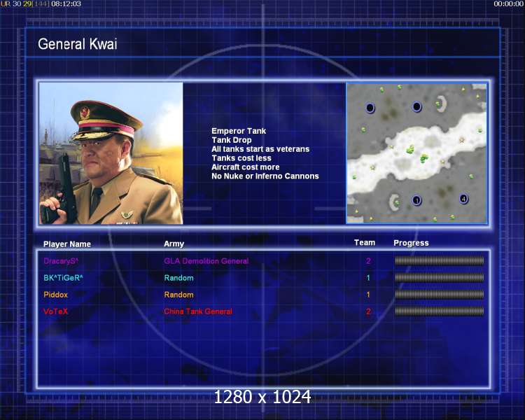Click BK^TiGeR^'s loading progress bar

coord(440,278)
